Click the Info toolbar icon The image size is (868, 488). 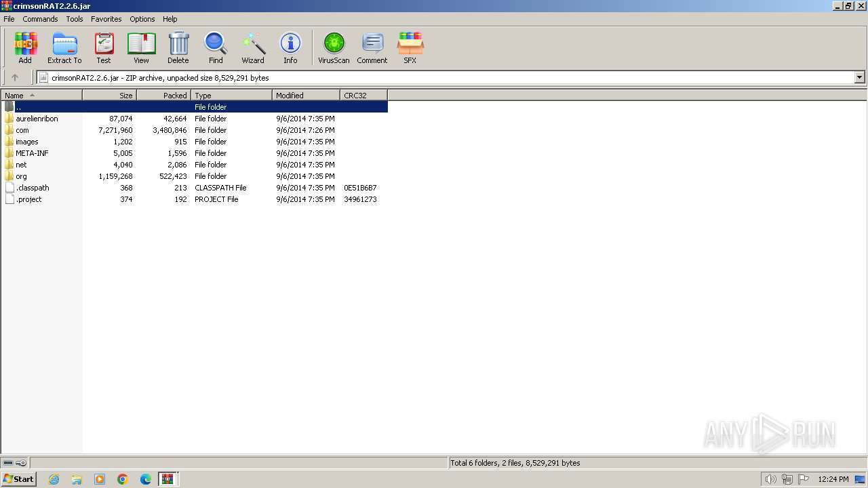290,48
